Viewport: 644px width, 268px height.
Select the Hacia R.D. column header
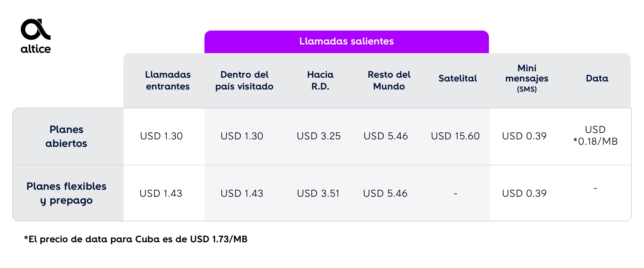pyautogui.click(x=320, y=80)
